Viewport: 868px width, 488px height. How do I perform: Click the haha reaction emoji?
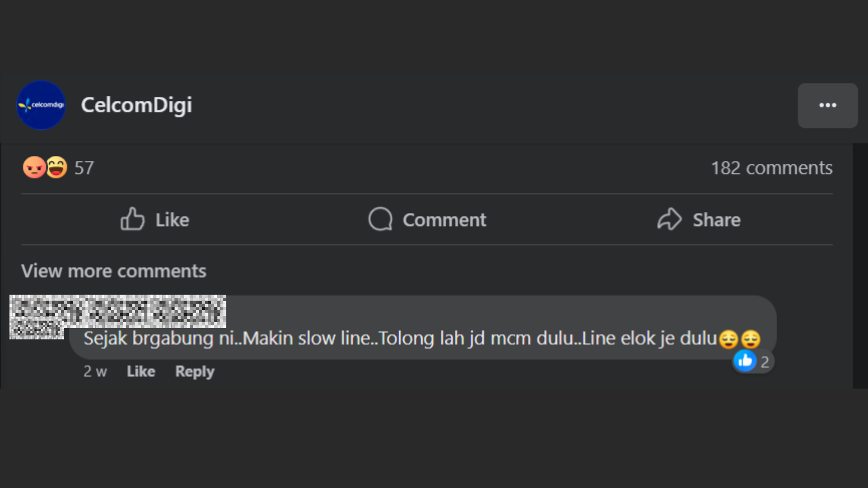[x=57, y=168]
